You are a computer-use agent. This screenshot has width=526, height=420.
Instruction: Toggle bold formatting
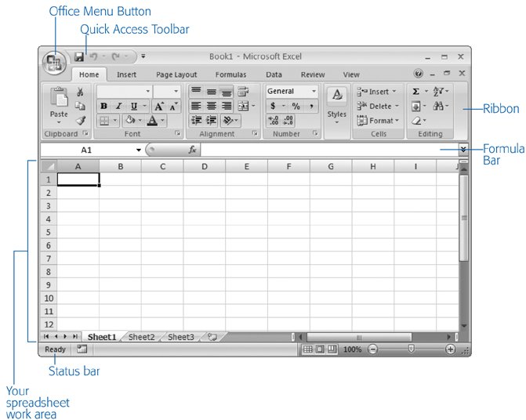click(x=103, y=106)
